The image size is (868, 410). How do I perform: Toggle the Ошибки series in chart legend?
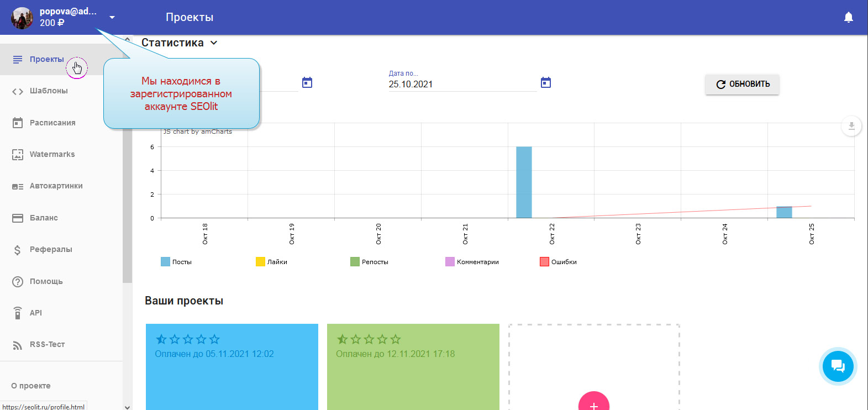(x=544, y=262)
